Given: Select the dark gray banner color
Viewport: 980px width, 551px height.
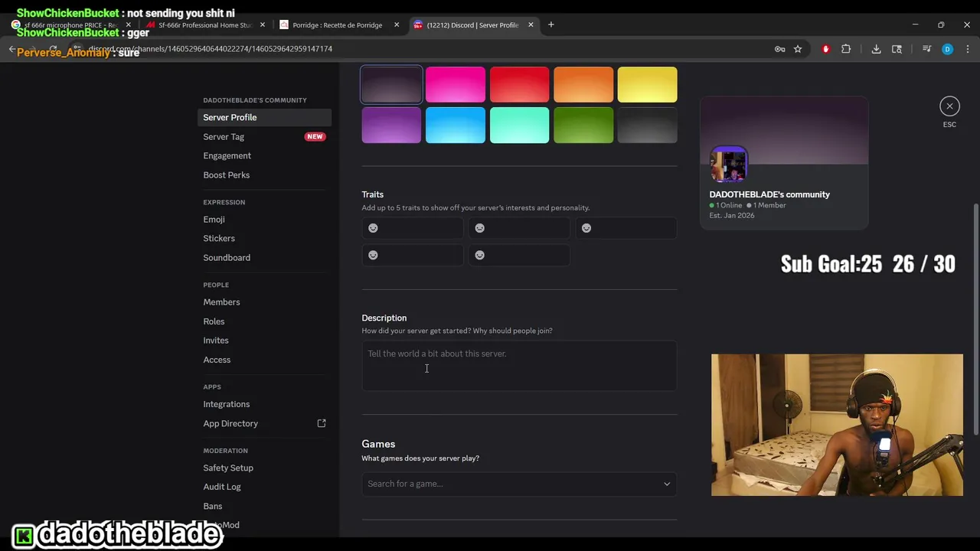Looking at the screenshot, I should (647, 125).
